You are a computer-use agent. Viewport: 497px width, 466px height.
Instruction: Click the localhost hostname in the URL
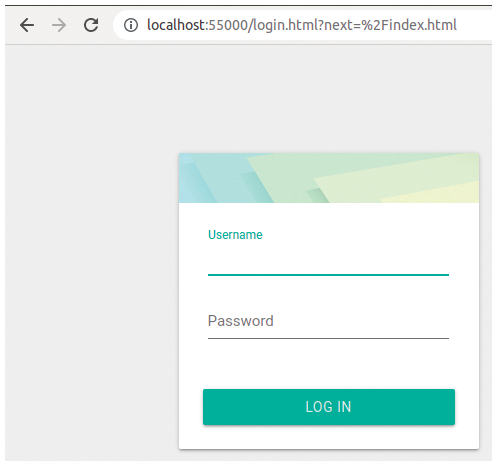(176, 25)
